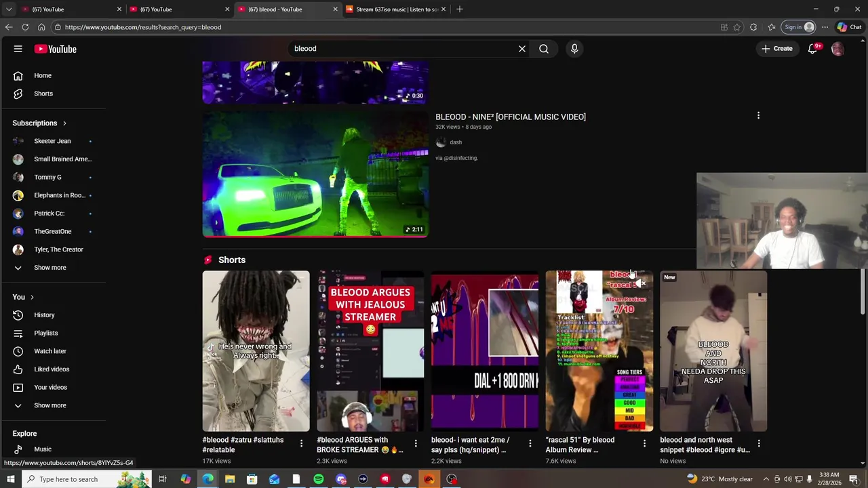Open the 'He's never wrong' short

(x=256, y=351)
